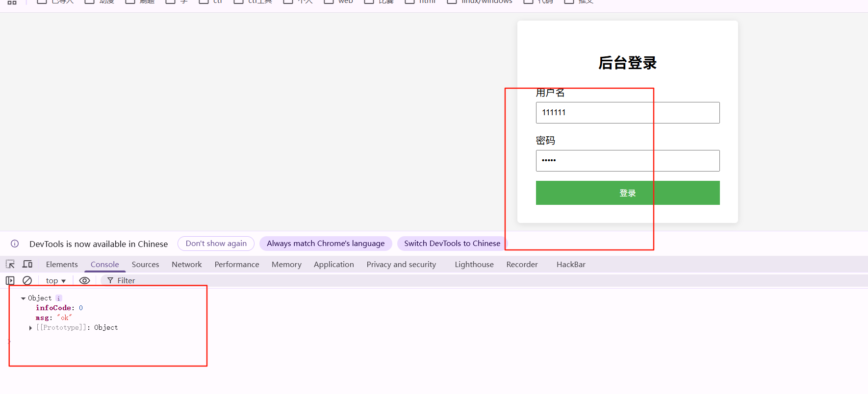Open the Privacy and security tab
The width and height of the screenshot is (868, 394).
click(401, 264)
